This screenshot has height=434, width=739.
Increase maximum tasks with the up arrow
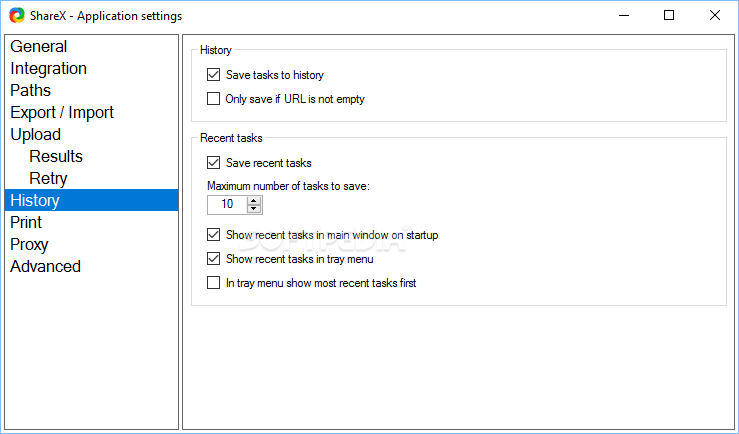pos(254,201)
